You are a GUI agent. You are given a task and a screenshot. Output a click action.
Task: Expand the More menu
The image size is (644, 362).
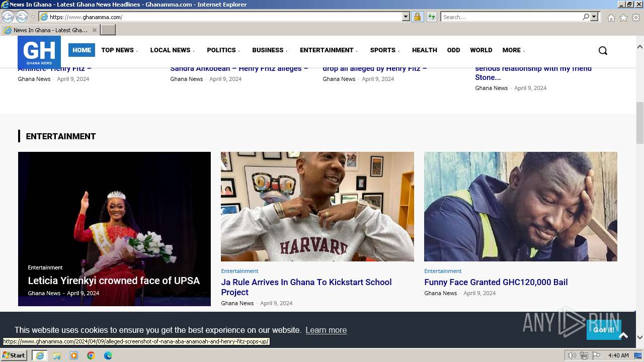513,50
